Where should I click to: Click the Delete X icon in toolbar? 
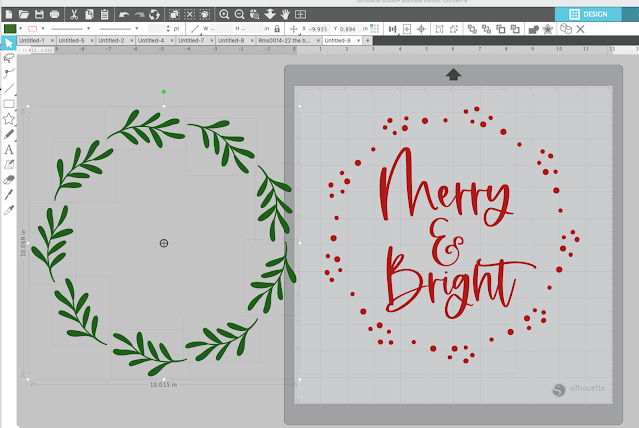click(x=581, y=29)
